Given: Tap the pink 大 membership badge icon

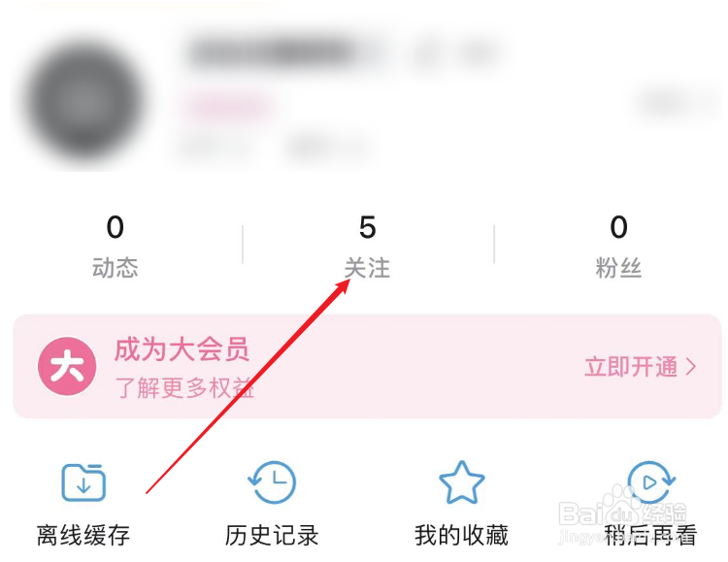Looking at the screenshot, I should tap(67, 366).
